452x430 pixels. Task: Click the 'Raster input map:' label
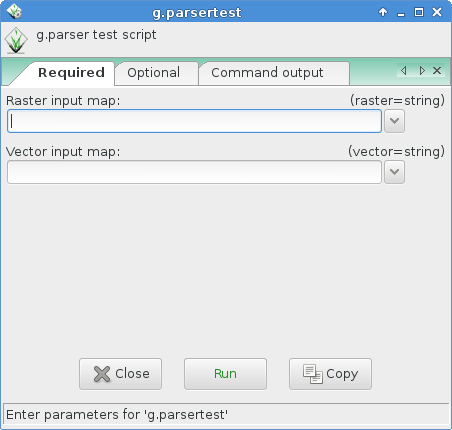point(63,101)
